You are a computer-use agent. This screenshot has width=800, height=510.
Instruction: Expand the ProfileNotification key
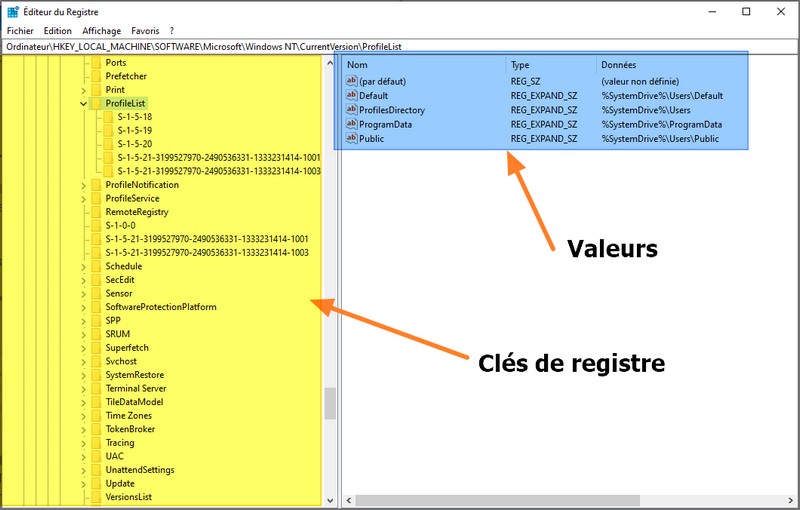click(x=83, y=186)
